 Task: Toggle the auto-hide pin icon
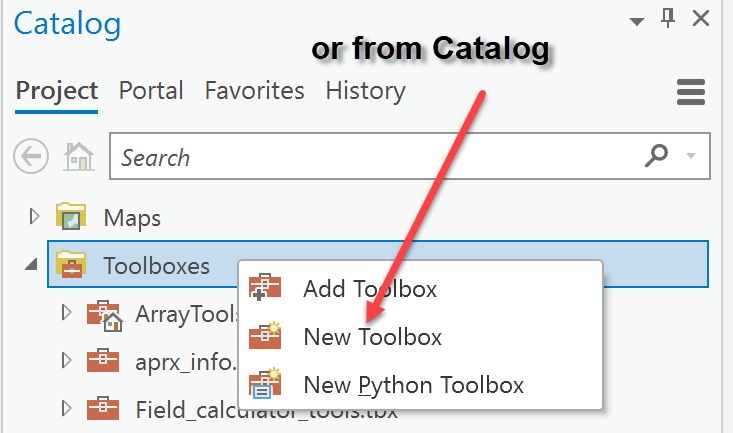pos(668,19)
